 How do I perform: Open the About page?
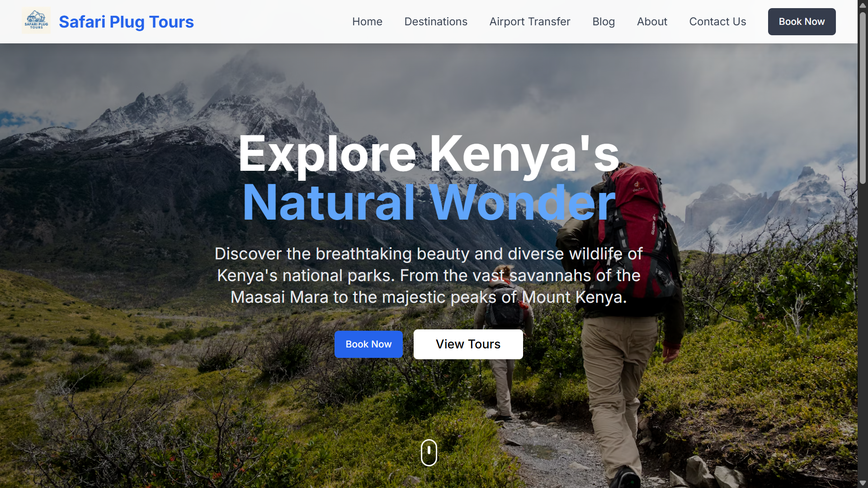click(651, 21)
